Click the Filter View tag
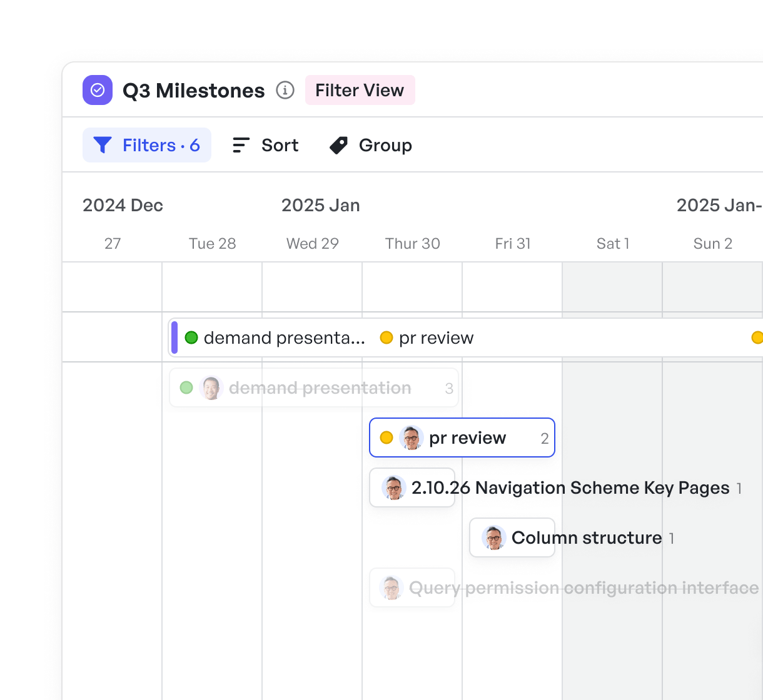Image resolution: width=763 pixels, height=700 pixels. tap(360, 90)
